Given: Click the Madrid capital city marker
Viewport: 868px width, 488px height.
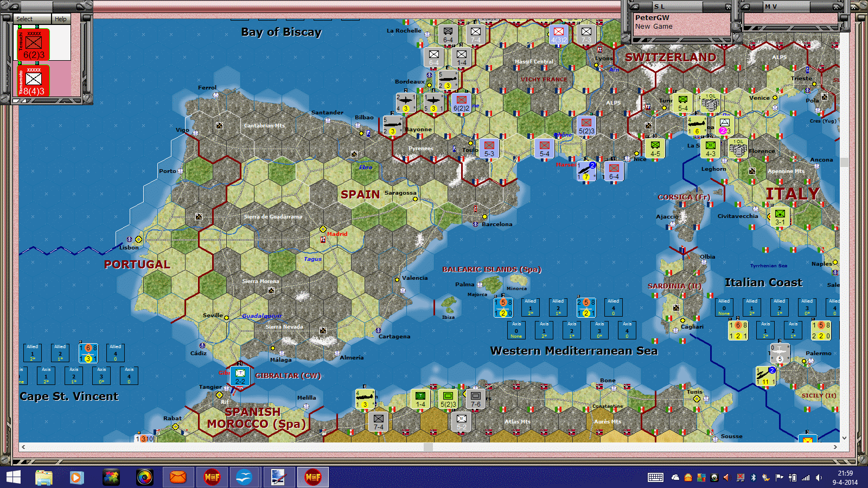Looking at the screenshot, I should (323, 229).
